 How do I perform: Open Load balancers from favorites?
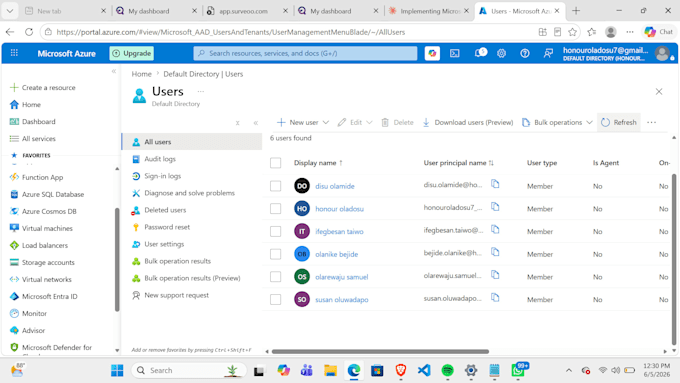45,245
